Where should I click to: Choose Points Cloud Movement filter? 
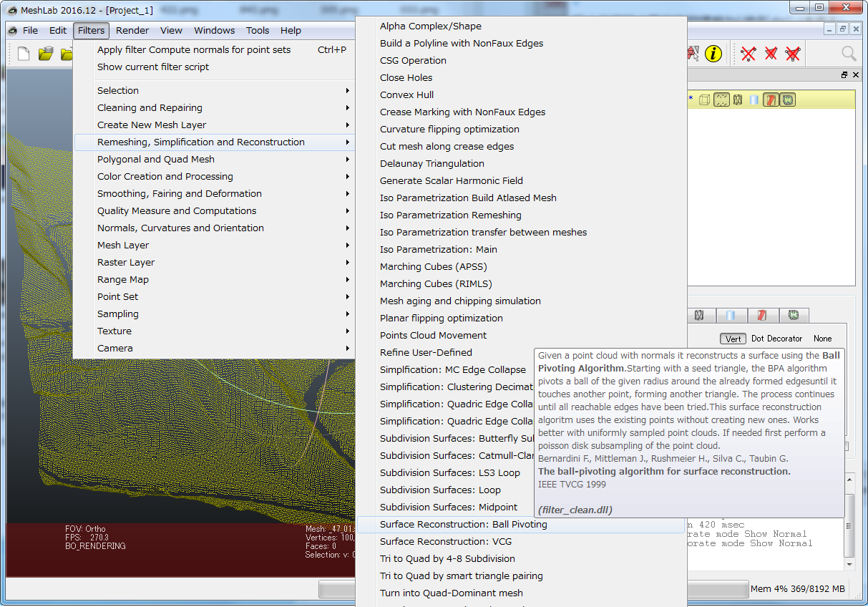coord(521,335)
